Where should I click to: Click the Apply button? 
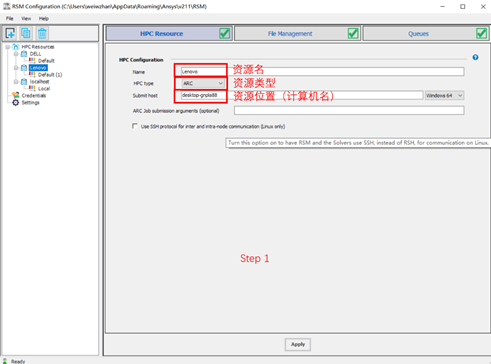click(298, 344)
